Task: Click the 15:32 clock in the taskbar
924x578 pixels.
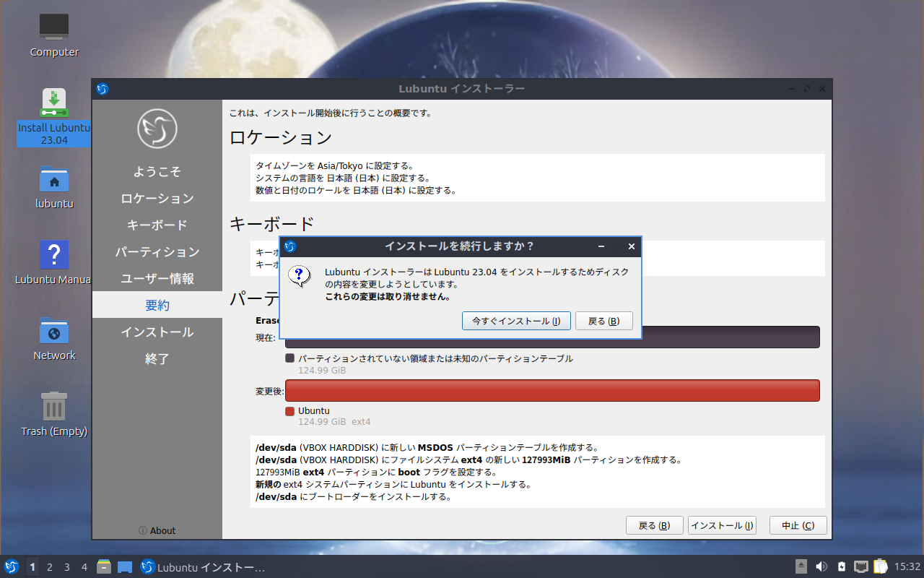Action: [x=907, y=567]
